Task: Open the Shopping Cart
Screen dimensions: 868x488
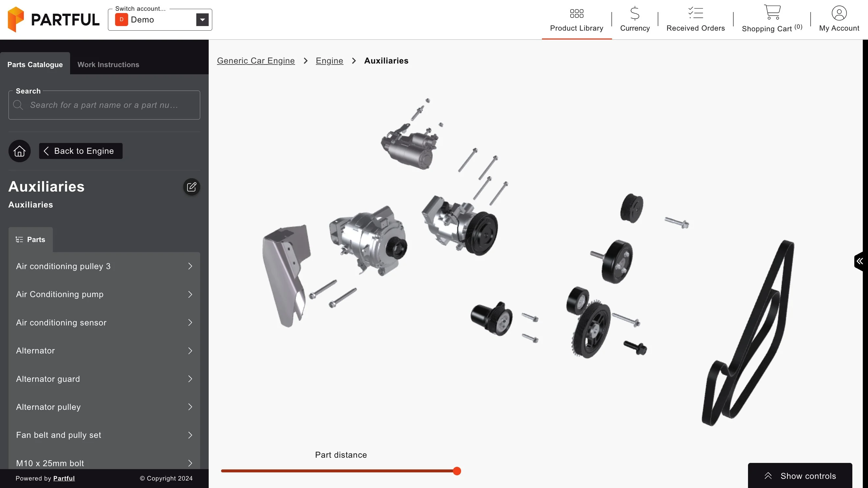Action: tap(772, 20)
